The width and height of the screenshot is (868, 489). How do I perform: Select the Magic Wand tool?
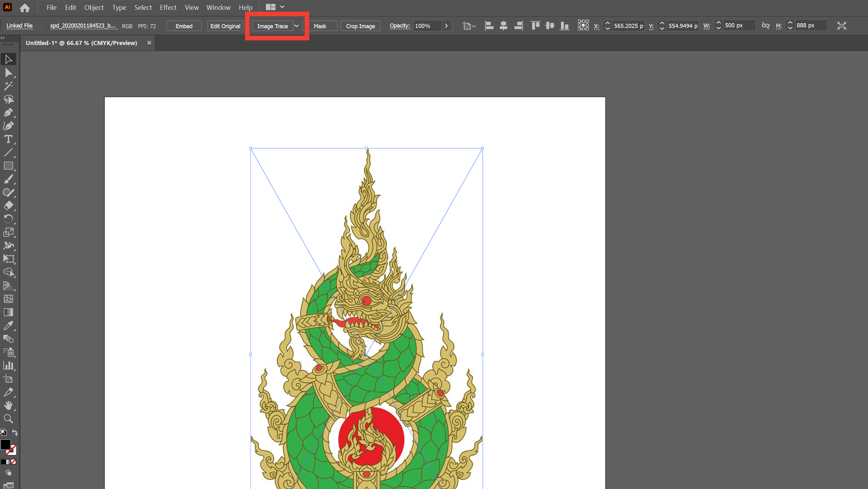coord(8,86)
